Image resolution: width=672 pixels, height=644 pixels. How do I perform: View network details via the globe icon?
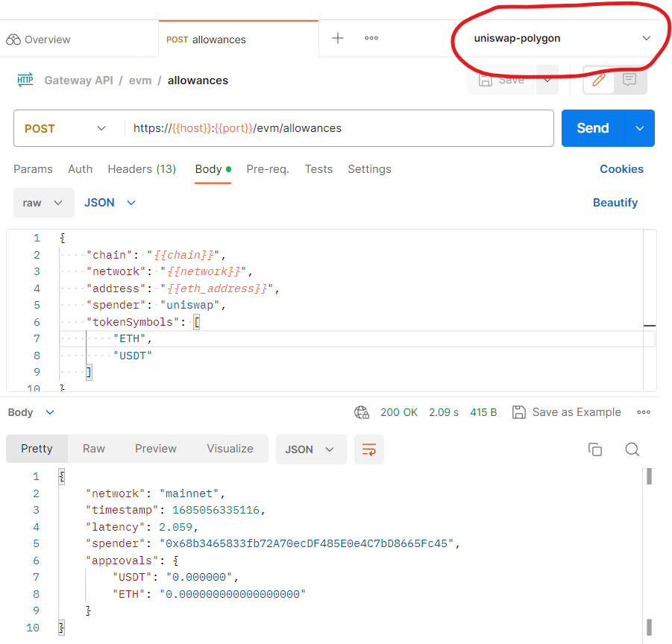(362, 411)
